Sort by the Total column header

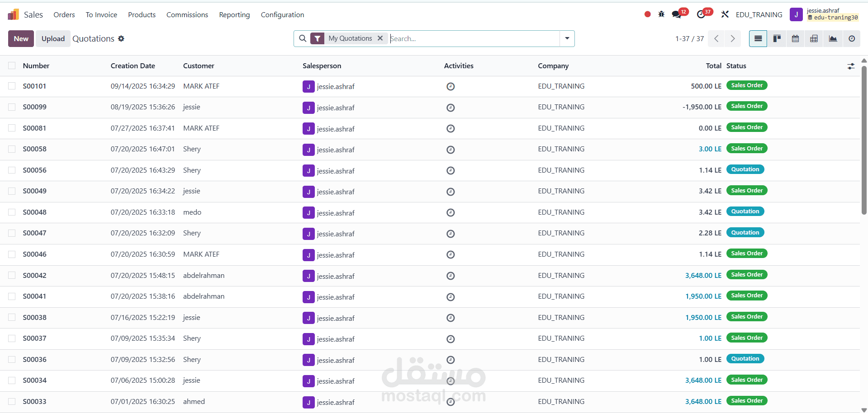tap(714, 66)
